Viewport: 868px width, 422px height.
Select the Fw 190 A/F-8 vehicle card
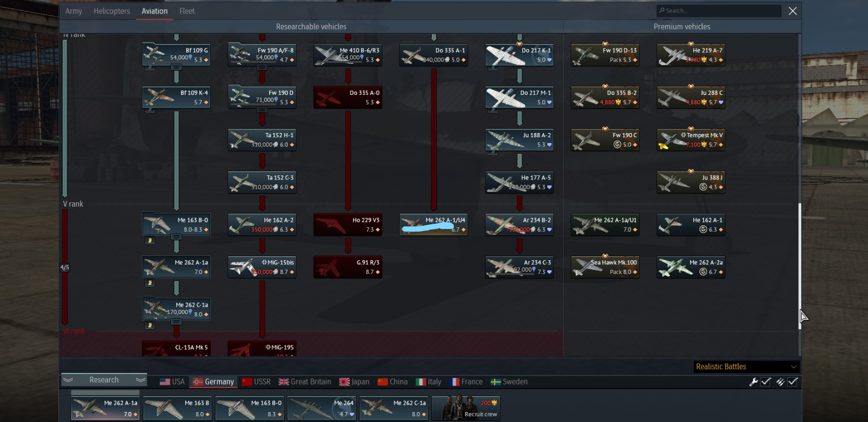coord(262,55)
